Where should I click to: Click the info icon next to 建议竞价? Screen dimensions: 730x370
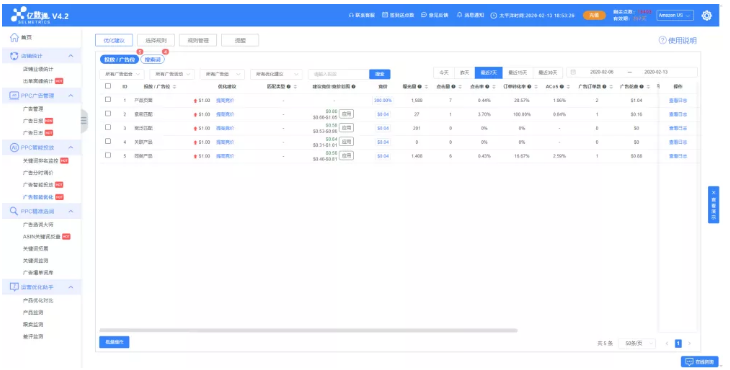pos(354,87)
